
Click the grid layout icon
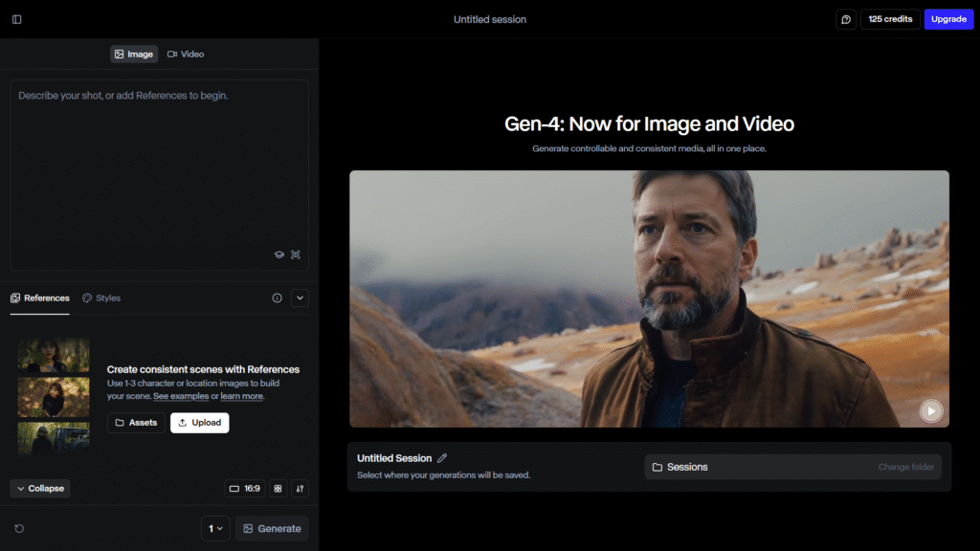coord(278,489)
